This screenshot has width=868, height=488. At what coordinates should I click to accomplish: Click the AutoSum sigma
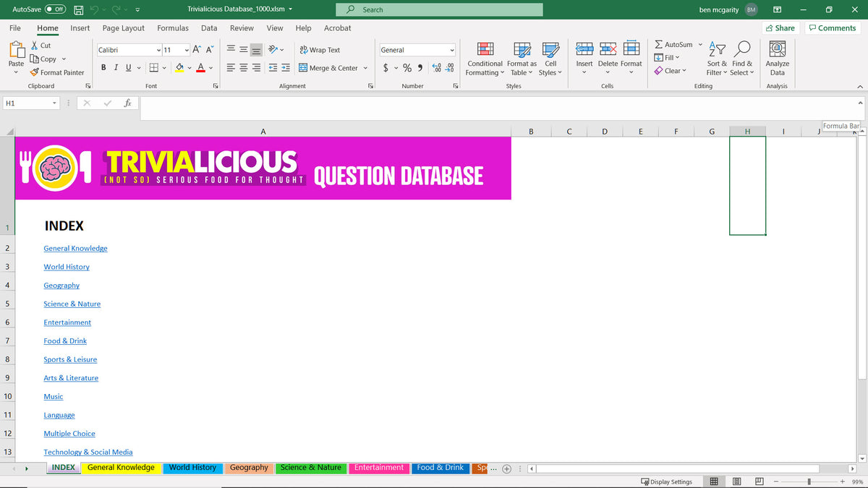tap(659, 45)
